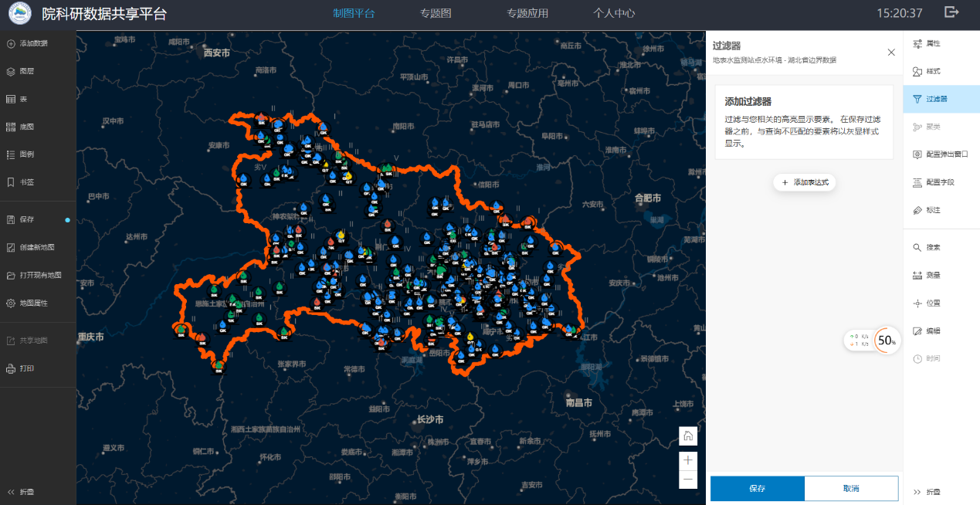Click the 添加过滤器 heading in filter panel
The height and width of the screenshot is (505, 980).
[748, 101]
